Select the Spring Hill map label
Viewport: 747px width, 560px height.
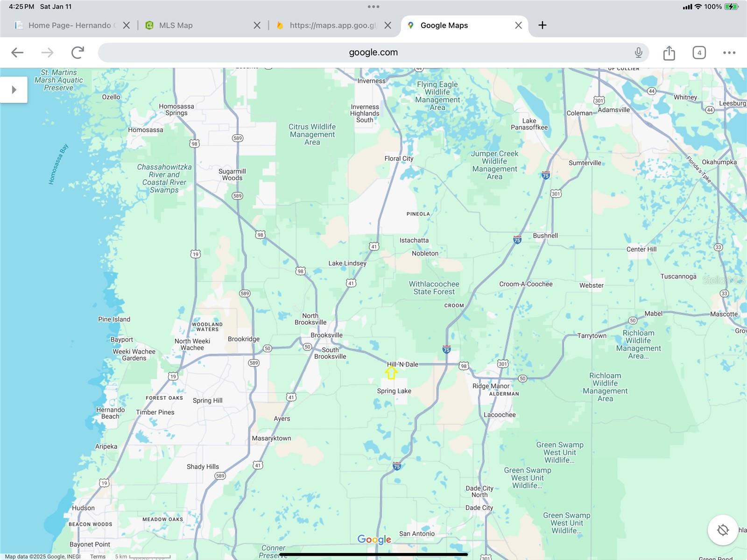click(207, 400)
